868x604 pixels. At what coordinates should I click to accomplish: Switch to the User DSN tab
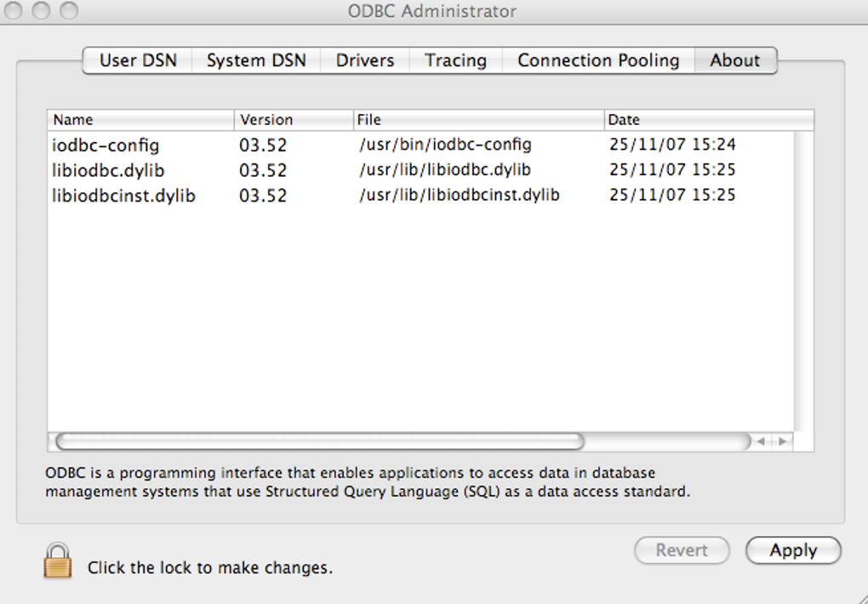click(x=137, y=60)
